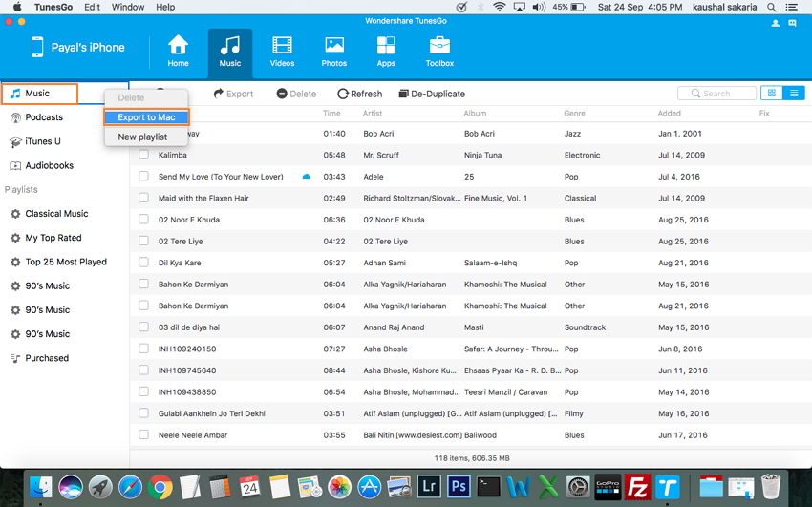This screenshot has height=507, width=812.
Task: Switch to list view
Action: tap(794, 94)
